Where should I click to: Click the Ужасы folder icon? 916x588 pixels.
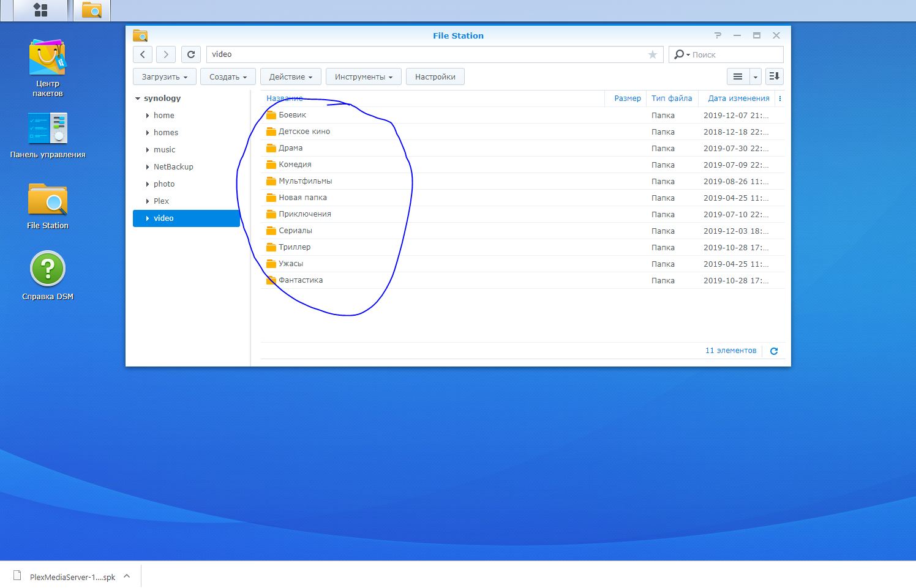pos(271,264)
